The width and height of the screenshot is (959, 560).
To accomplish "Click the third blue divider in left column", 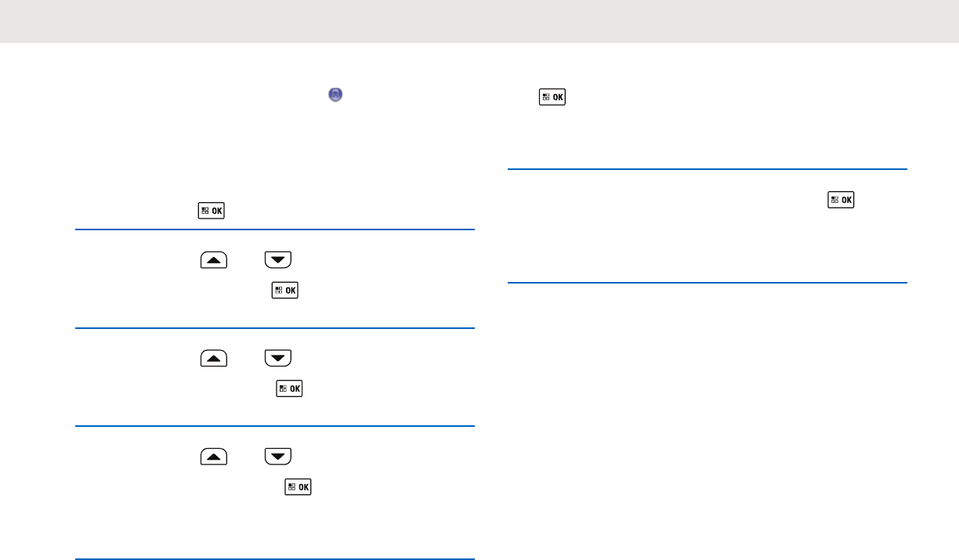I will [x=275, y=426].
